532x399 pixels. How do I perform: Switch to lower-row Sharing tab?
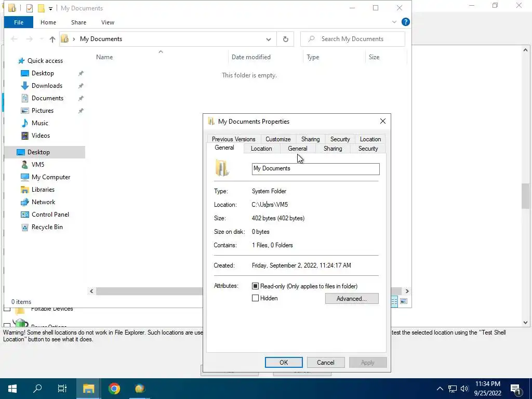[332, 149]
